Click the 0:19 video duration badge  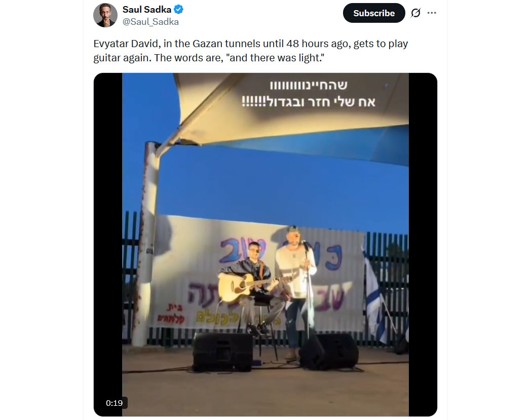pos(115,403)
